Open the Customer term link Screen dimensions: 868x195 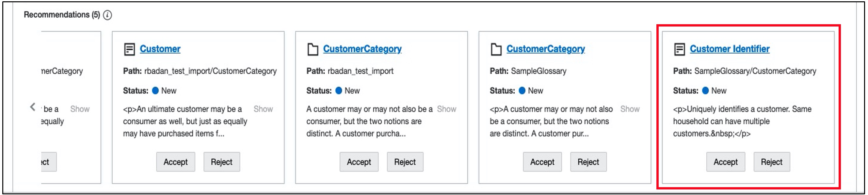pyautogui.click(x=160, y=49)
